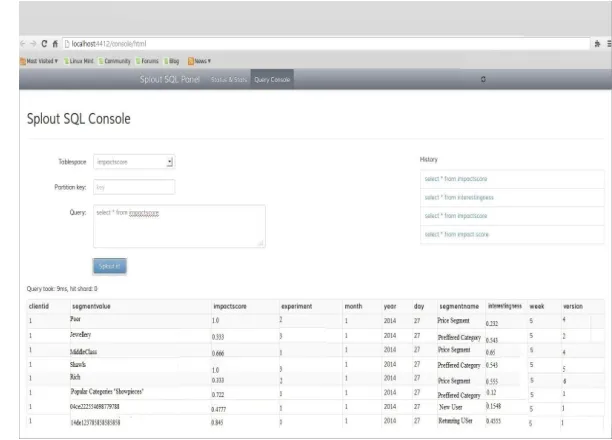Focus the Partition key input field

pos(134,187)
